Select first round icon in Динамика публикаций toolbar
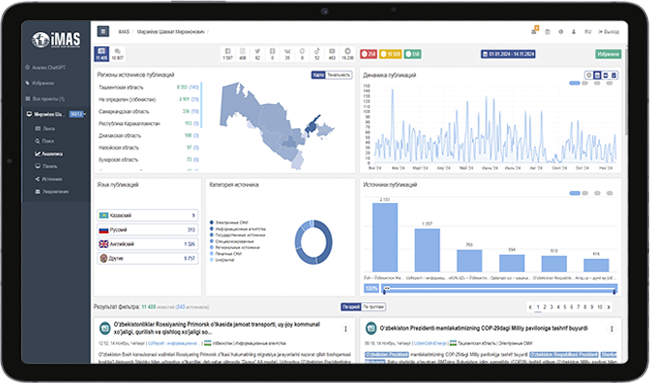Viewport: 650px width, 383px height. tap(589, 75)
